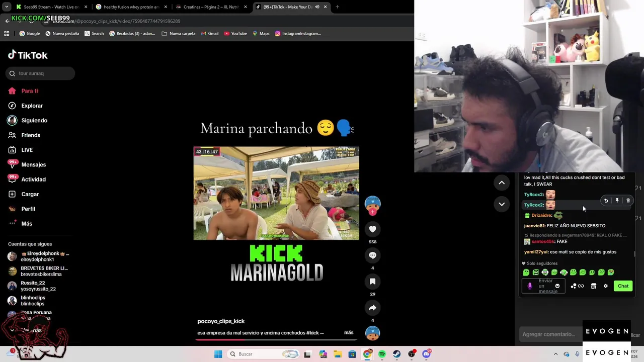
Task: Click the Windows Start button
Action: tap(218, 354)
